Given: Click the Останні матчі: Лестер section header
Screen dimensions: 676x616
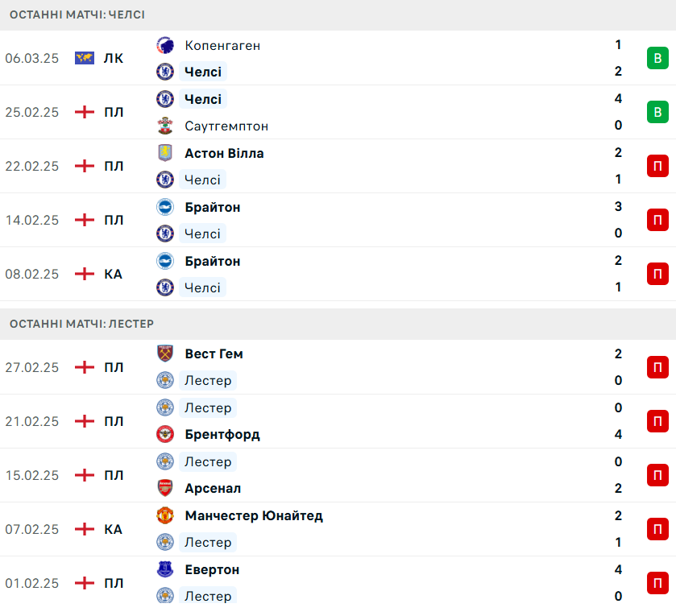Looking at the screenshot, I should coord(82,324).
